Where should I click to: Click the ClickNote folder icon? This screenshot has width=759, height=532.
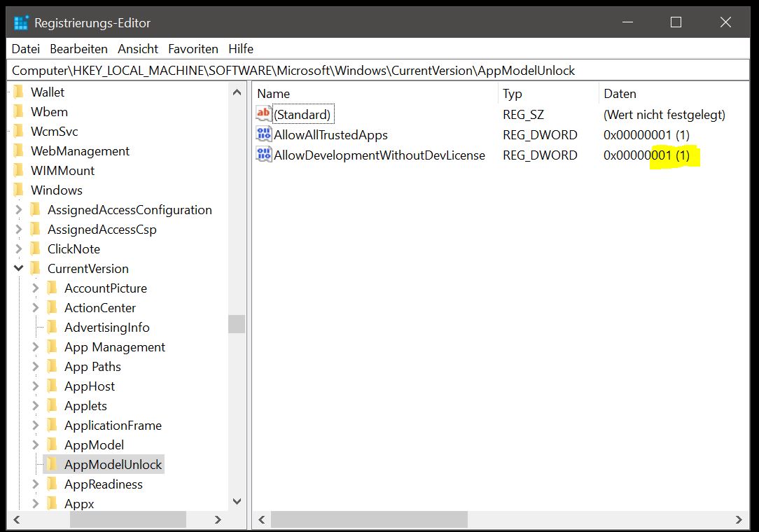35,248
